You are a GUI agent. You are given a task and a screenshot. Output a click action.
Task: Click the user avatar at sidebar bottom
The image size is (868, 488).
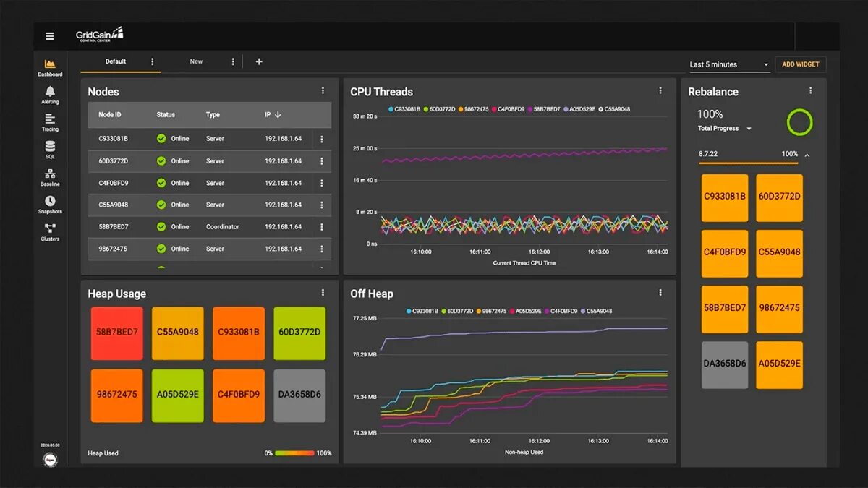[x=51, y=460]
